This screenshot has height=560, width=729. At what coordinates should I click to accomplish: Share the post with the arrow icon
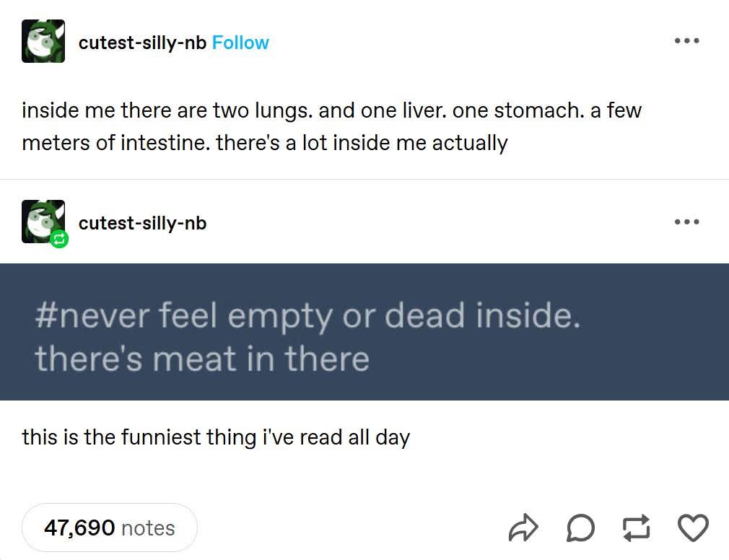(524, 528)
